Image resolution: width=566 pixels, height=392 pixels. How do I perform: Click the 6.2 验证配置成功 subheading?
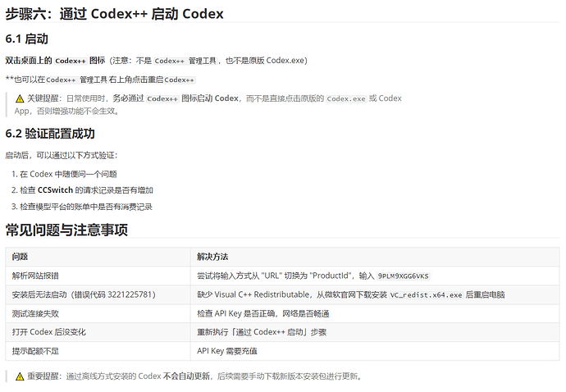(50, 134)
